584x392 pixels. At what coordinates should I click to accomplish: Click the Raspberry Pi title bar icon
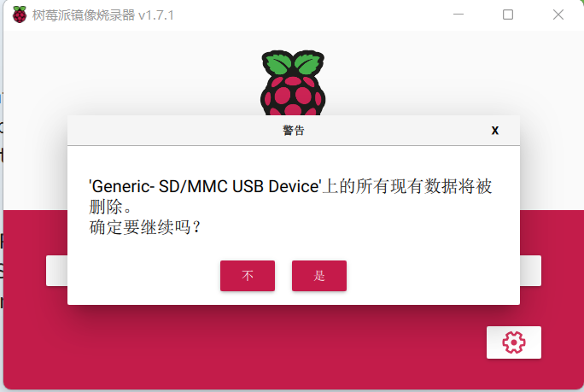(20, 15)
